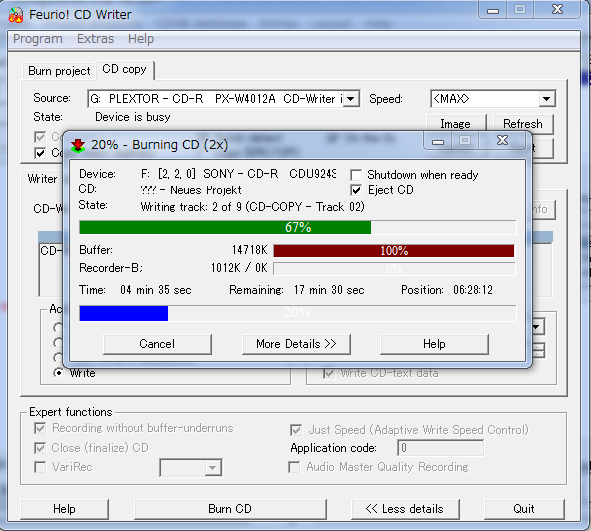Click the Remaining 17 min 30 sec value
Screen dimensions: 591x531
click(x=329, y=290)
